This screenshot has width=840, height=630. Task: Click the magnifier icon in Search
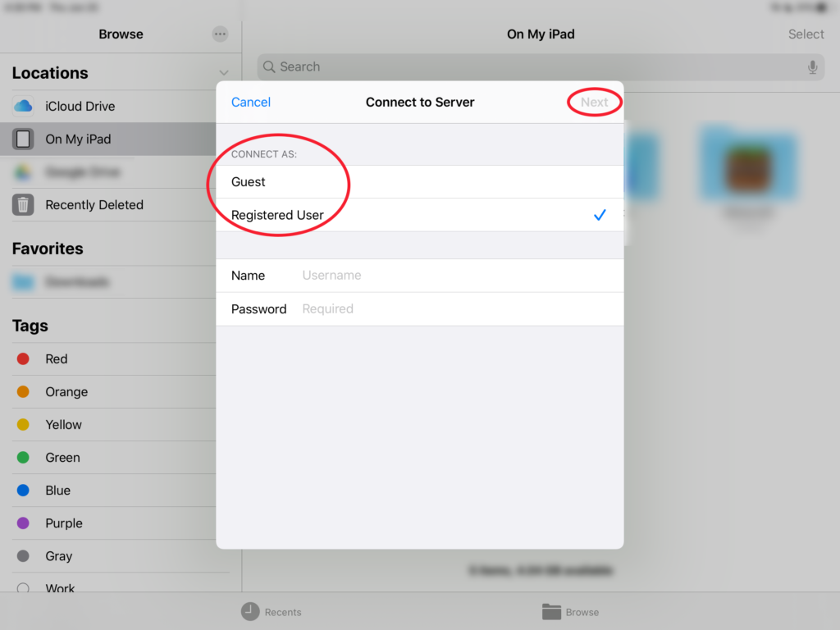pos(269,67)
